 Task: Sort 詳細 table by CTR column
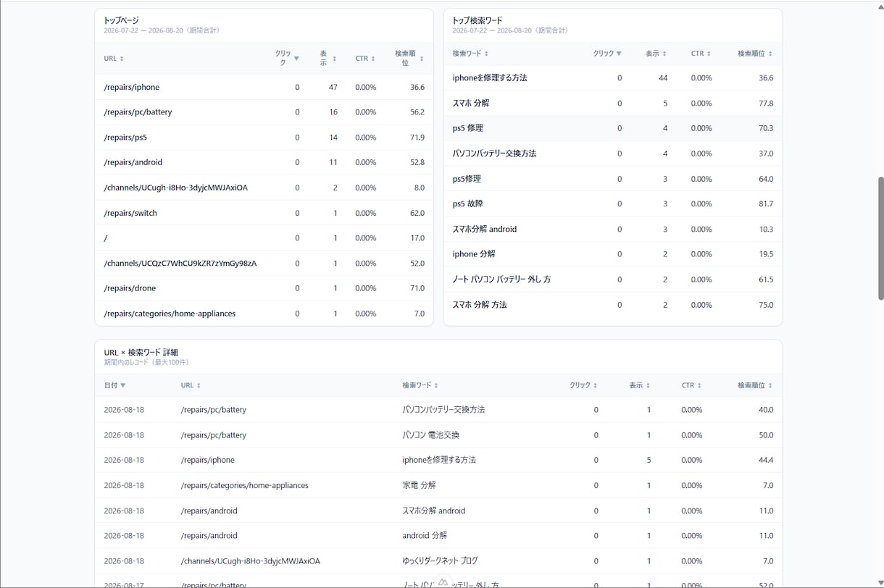pyautogui.click(x=691, y=385)
